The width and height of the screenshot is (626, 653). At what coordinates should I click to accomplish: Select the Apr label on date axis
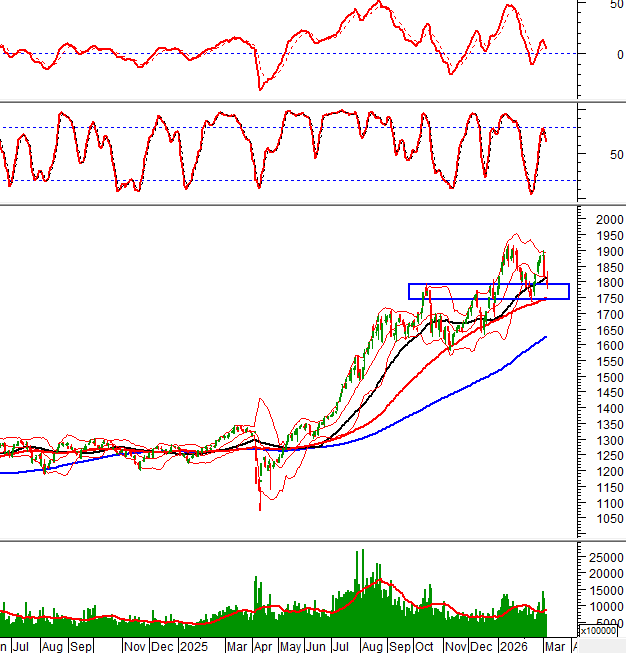[x=262, y=647]
